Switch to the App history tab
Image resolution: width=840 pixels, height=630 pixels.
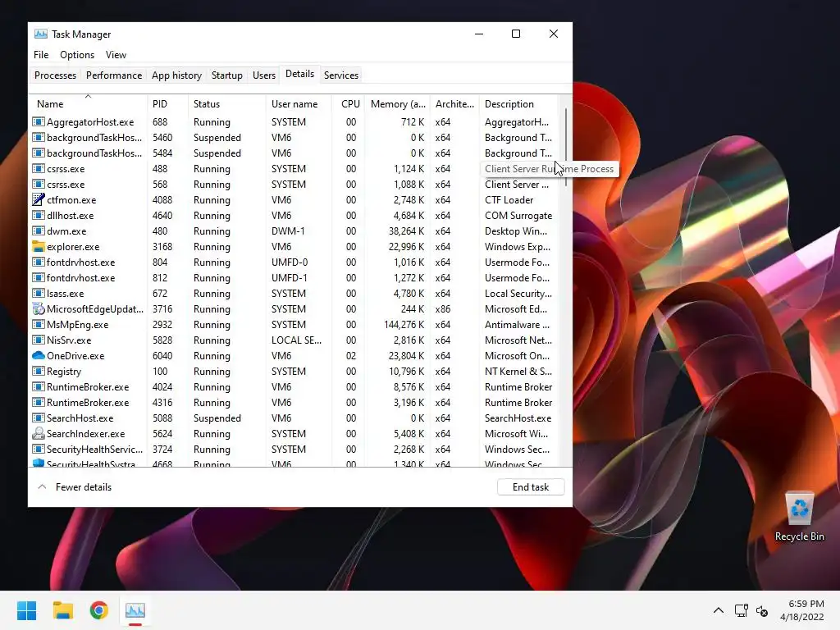coord(177,75)
